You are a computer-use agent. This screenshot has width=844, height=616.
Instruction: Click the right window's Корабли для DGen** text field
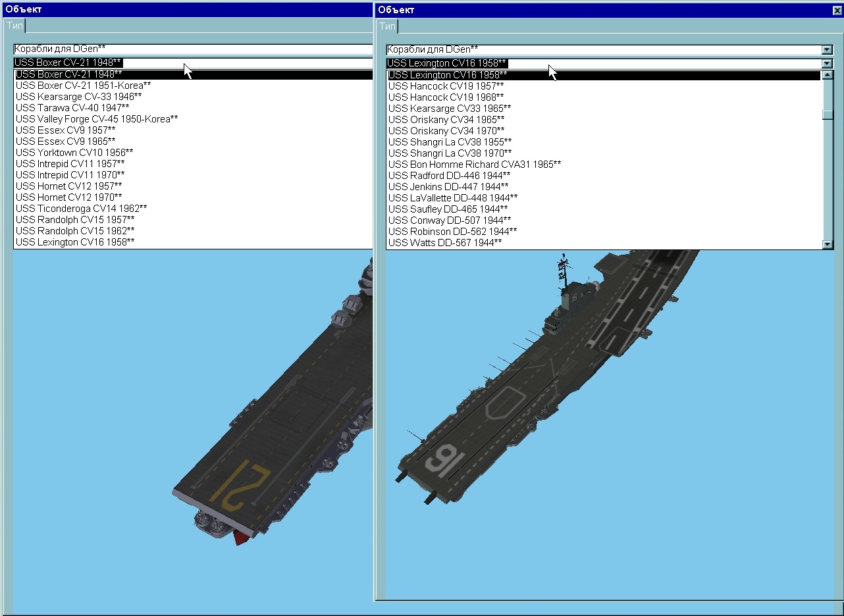[x=604, y=49]
